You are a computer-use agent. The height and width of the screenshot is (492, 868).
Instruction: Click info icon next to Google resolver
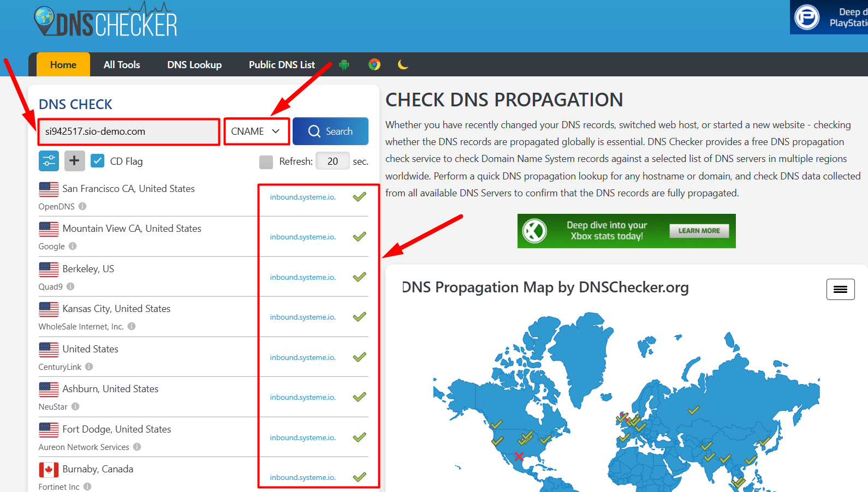point(73,246)
